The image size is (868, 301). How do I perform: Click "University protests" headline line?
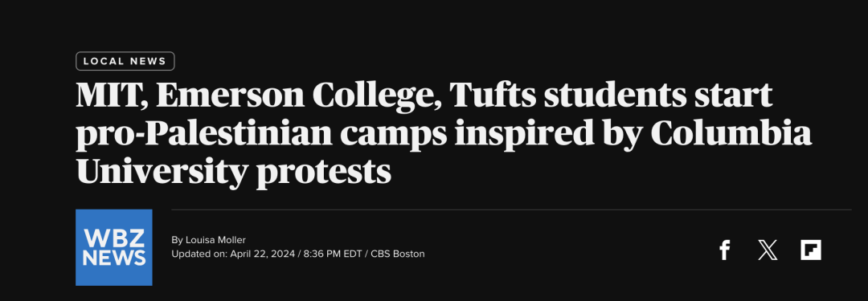(x=234, y=173)
